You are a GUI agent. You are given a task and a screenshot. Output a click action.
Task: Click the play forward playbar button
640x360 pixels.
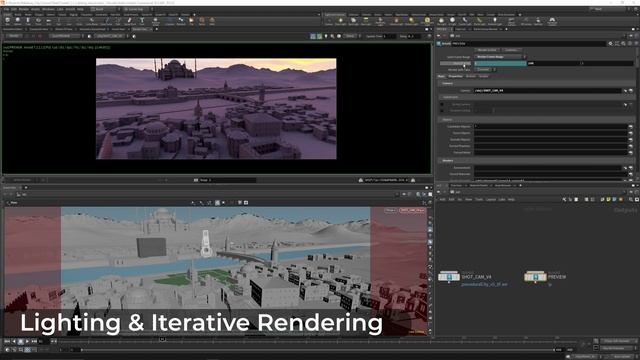(27, 341)
